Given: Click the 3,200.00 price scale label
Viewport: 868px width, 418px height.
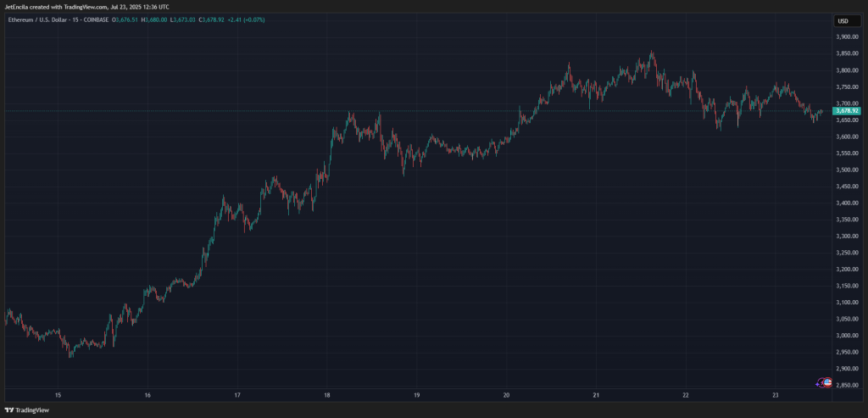Looking at the screenshot, I should [x=847, y=269].
